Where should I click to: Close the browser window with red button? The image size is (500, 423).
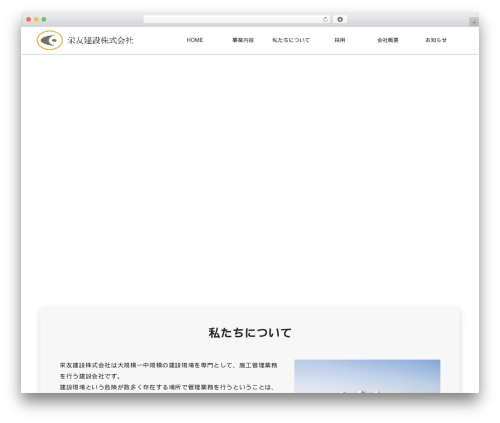point(29,19)
